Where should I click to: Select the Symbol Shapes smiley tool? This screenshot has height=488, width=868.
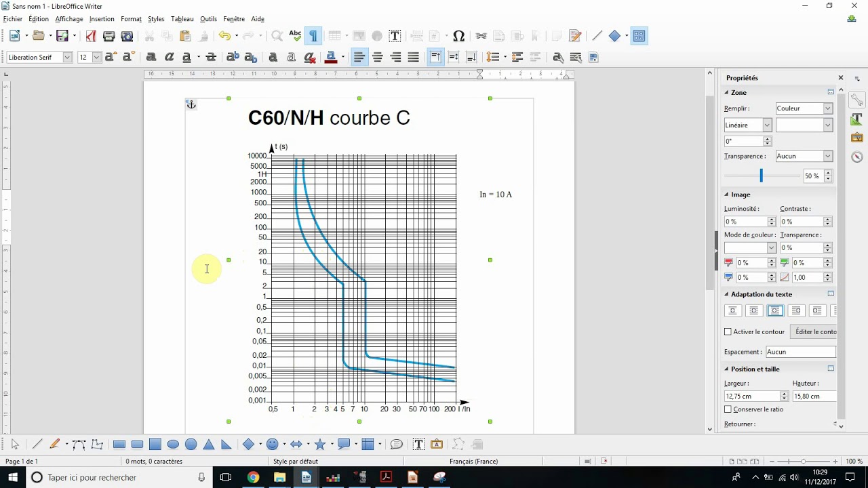(x=273, y=445)
